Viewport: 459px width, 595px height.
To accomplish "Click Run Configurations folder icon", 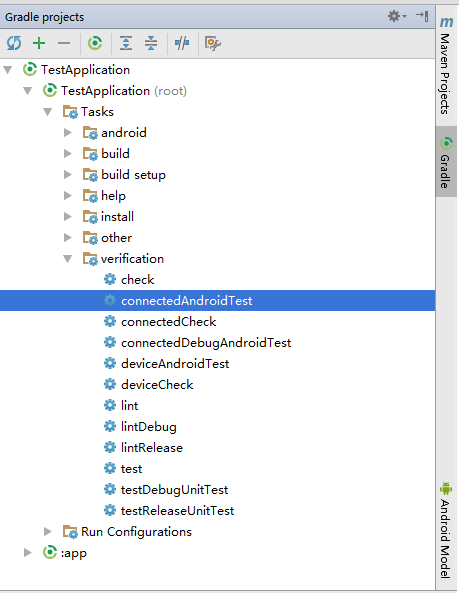I will pos(70,532).
